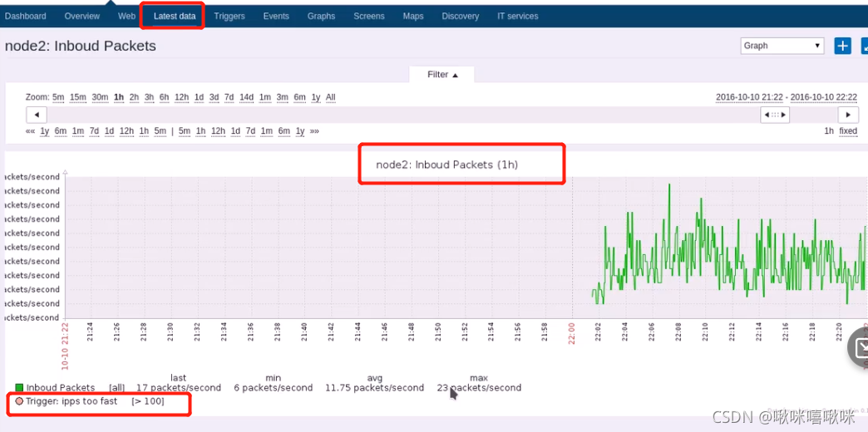Click the [> 100] trigger threshold text
This screenshot has height=432, width=868.
(148, 401)
